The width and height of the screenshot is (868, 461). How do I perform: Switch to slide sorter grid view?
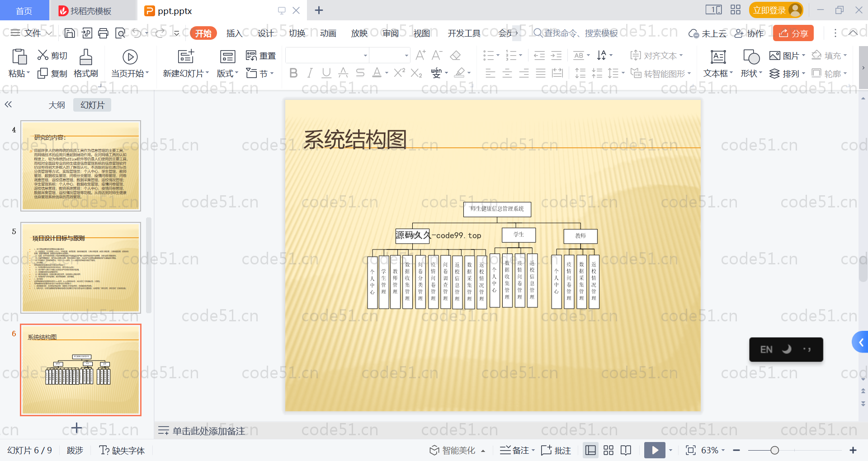609,450
